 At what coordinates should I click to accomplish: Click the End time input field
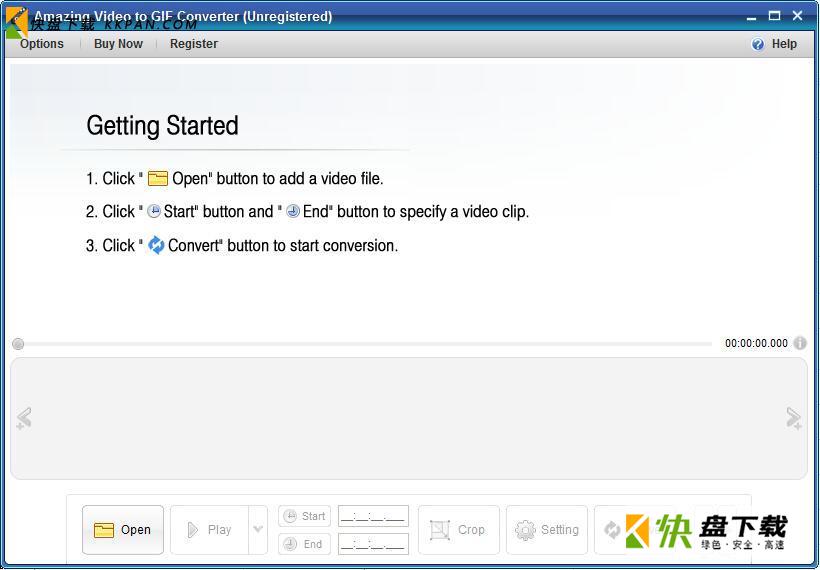pos(373,544)
